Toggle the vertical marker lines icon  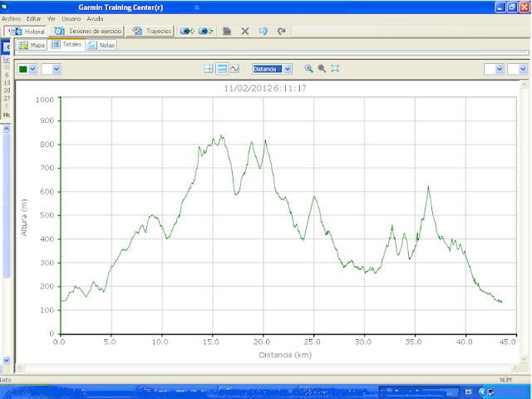click(x=209, y=69)
